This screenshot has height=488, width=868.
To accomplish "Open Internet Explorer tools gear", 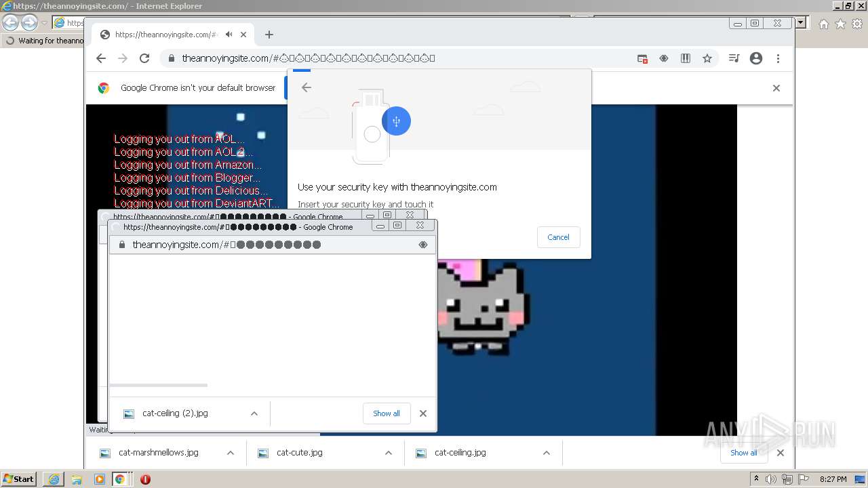I will click(857, 24).
